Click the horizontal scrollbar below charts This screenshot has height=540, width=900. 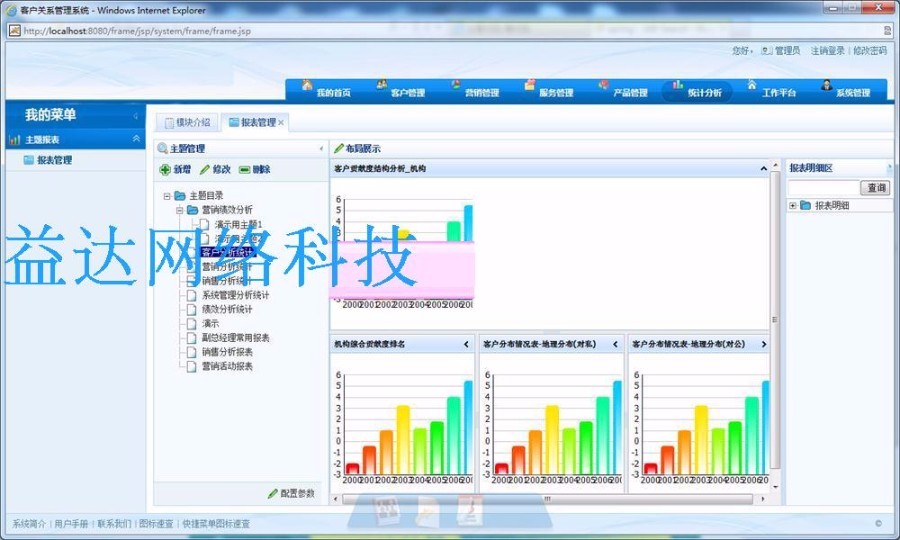pyautogui.click(x=548, y=499)
